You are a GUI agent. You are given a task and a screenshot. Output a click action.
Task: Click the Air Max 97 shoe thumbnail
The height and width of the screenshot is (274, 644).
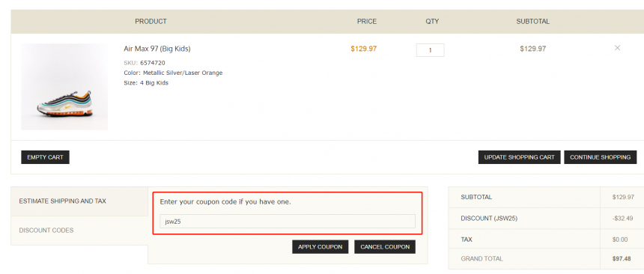coord(64,87)
